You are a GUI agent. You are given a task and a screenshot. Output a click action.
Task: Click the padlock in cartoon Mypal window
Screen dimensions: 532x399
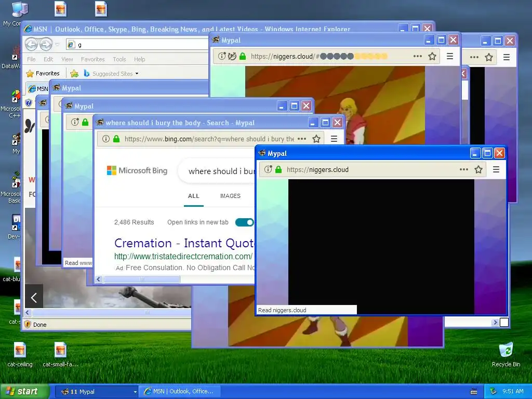242,56
